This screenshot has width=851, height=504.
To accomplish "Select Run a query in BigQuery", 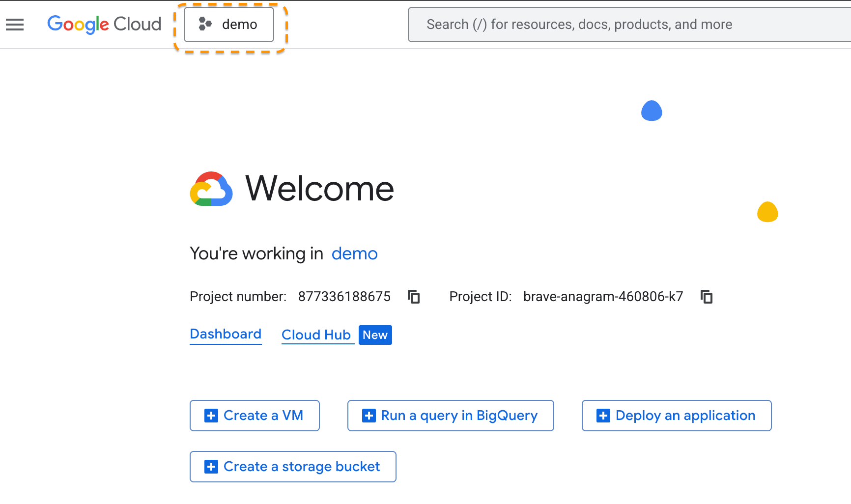I will click(451, 416).
